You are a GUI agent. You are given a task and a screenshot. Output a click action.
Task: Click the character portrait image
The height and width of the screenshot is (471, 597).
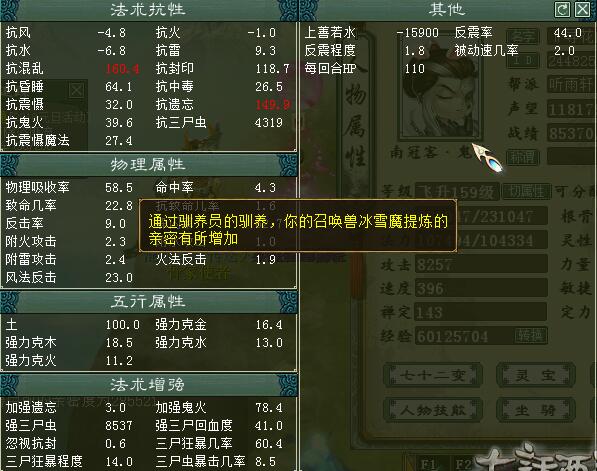440,89
